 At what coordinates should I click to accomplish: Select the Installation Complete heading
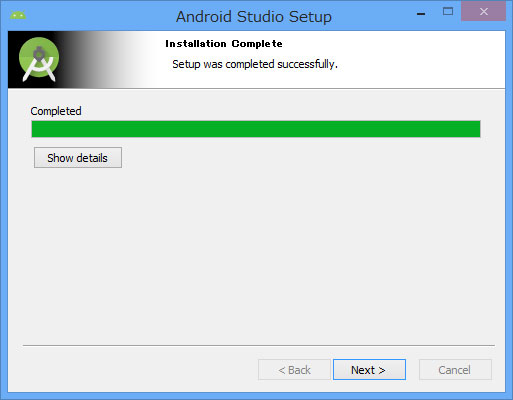pyautogui.click(x=224, y=44)
